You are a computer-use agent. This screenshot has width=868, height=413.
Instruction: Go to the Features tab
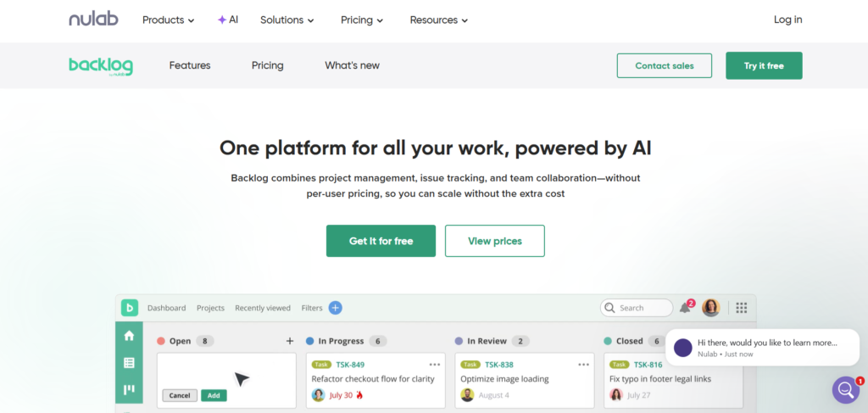pyautogui.click(x=190, y=65)
